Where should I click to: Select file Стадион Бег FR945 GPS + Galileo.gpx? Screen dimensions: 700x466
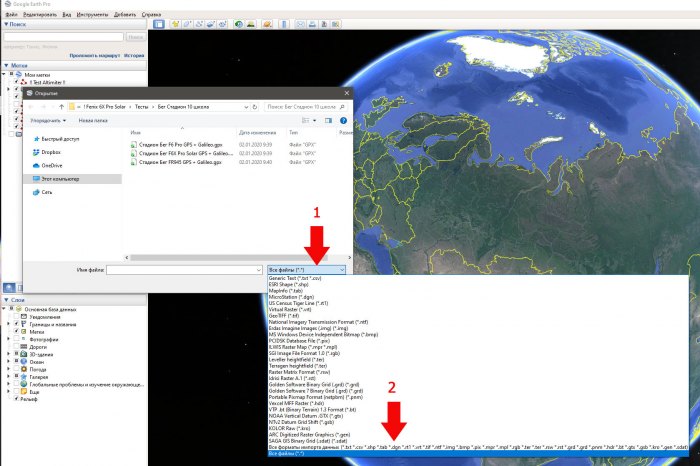[x=180, y=162]
